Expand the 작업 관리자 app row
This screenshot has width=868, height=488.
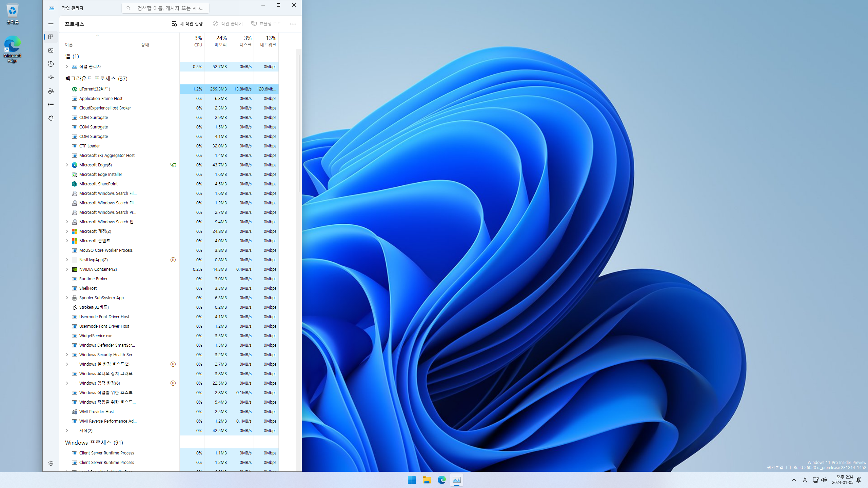[67, 66]
